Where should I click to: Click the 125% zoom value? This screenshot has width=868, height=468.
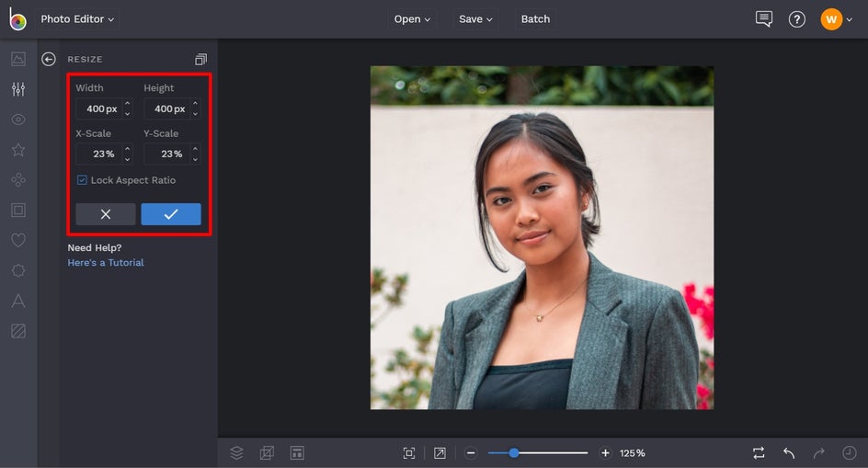(633, 453)
